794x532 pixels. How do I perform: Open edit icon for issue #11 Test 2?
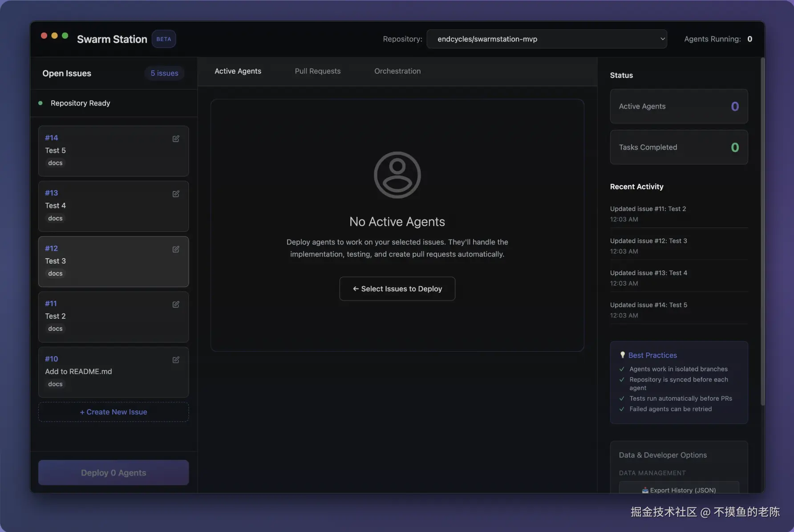176,304
